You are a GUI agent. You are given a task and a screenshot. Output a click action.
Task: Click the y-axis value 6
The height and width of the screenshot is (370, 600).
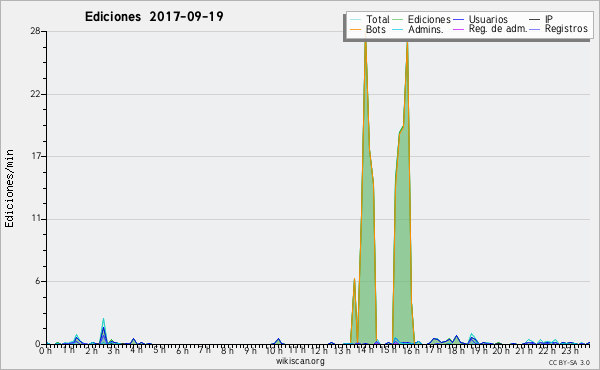pos(38,281)
